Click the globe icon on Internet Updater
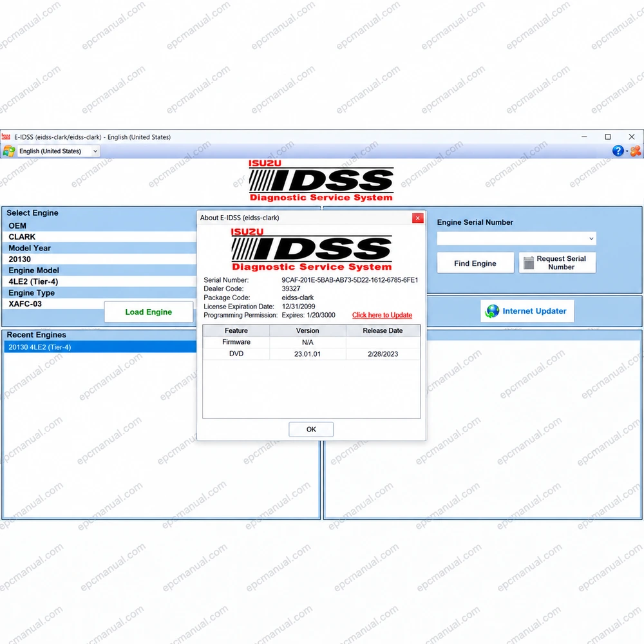This screenshot has width=644, height=644. [491, 311]
